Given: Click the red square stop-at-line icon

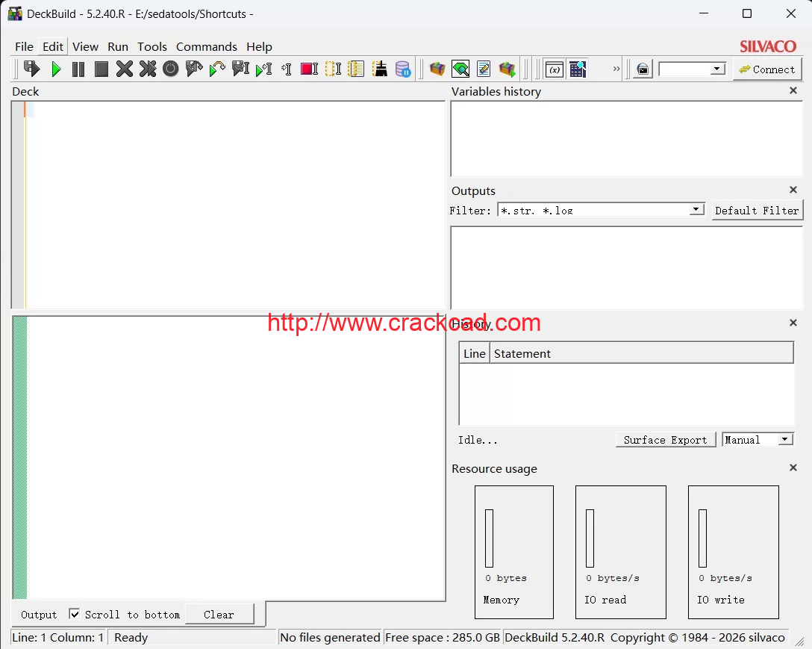Looking at the screenshot, I should (309, 69).
